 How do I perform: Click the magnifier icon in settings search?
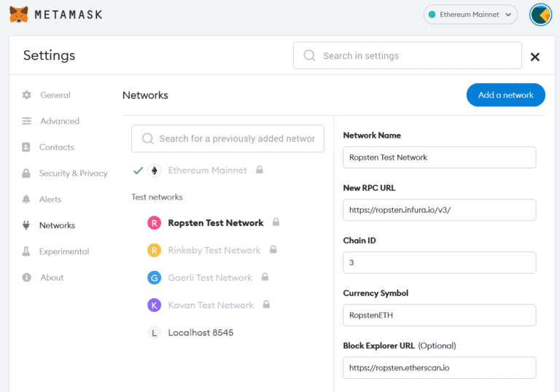click(x=309, y=55)
